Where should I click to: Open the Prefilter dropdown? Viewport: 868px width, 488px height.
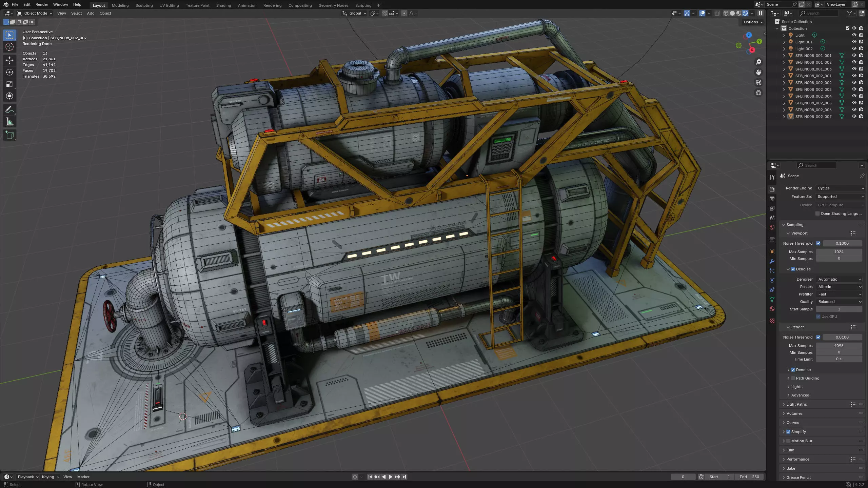[839, 294]
